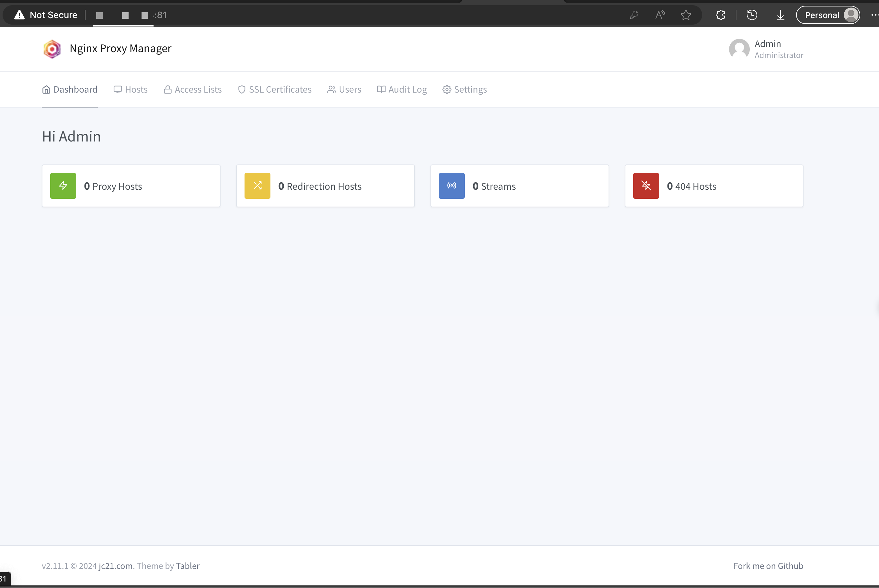Open the Personal browser profile menu
The width and height of the screenshot is (879, 588).
(x=828, y=15)
